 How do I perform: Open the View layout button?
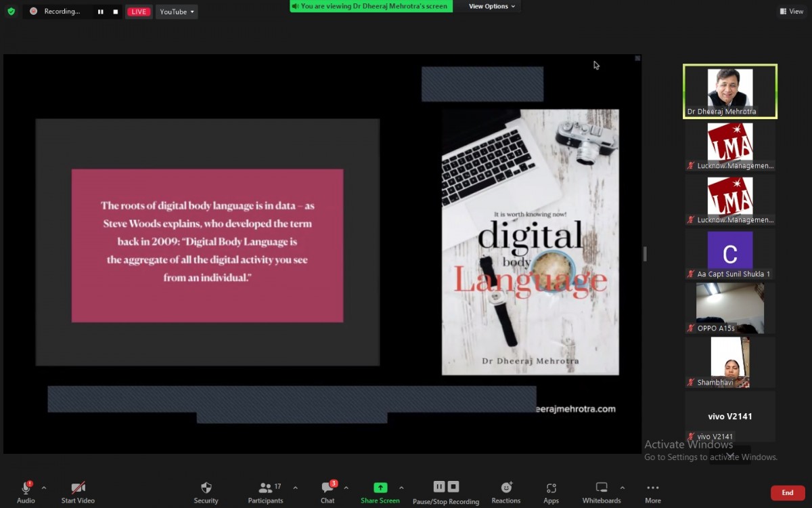792,12
